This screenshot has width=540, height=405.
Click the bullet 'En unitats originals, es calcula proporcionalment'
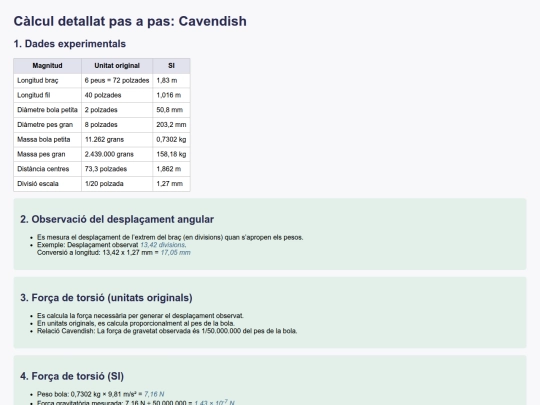point(136,323)
